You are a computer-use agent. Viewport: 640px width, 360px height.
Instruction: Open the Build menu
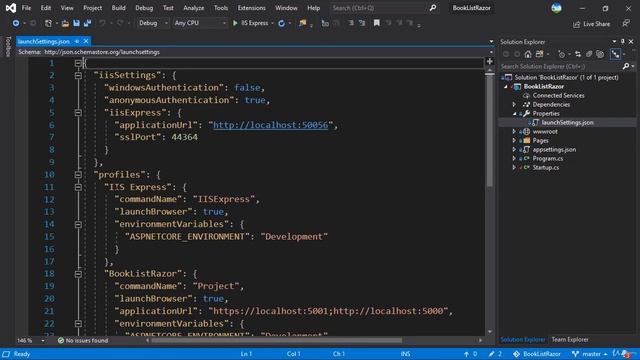pyautogui.click(x=118, y=8)
